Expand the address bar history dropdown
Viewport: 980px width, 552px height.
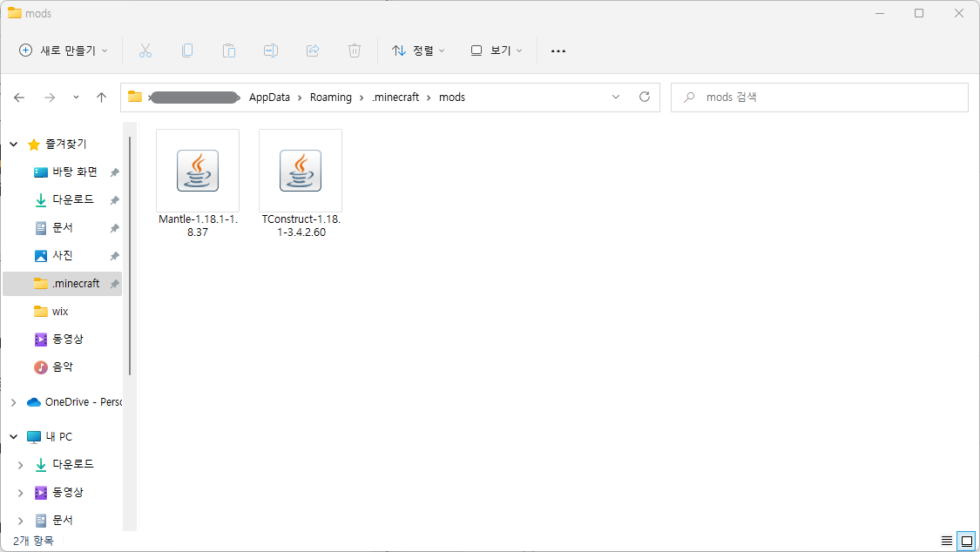[616, 97]
